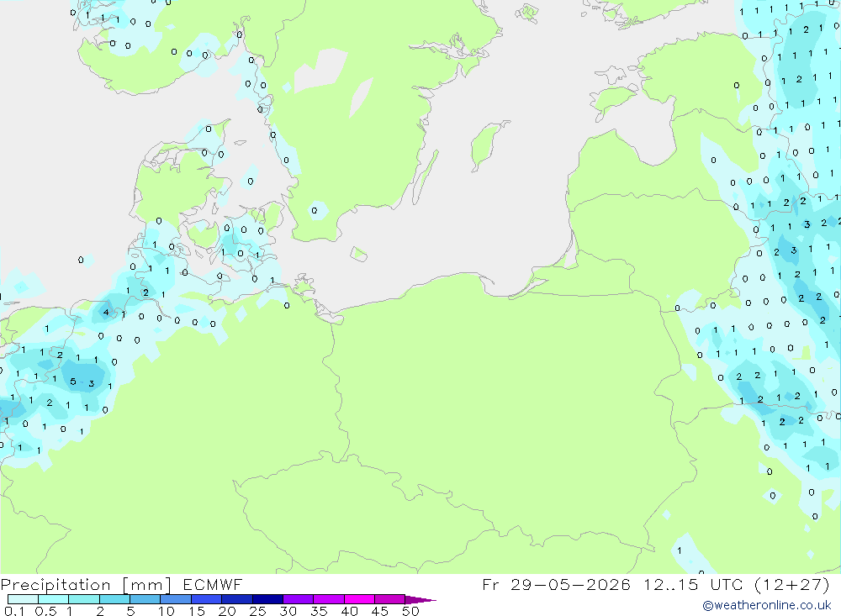The width and height of the screenshot is (841, 616).
Task: Click the '40' legend scale label
Action: (350, 611)
